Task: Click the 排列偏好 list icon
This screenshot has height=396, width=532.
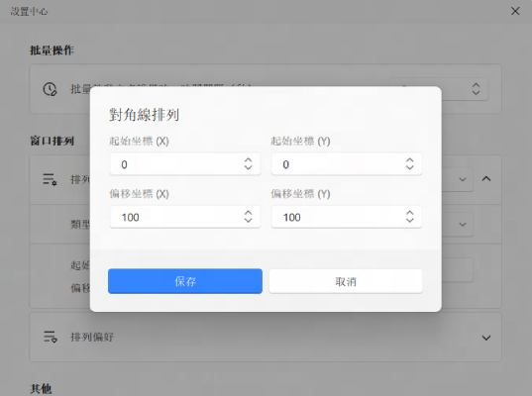Action: pos(51,337)
